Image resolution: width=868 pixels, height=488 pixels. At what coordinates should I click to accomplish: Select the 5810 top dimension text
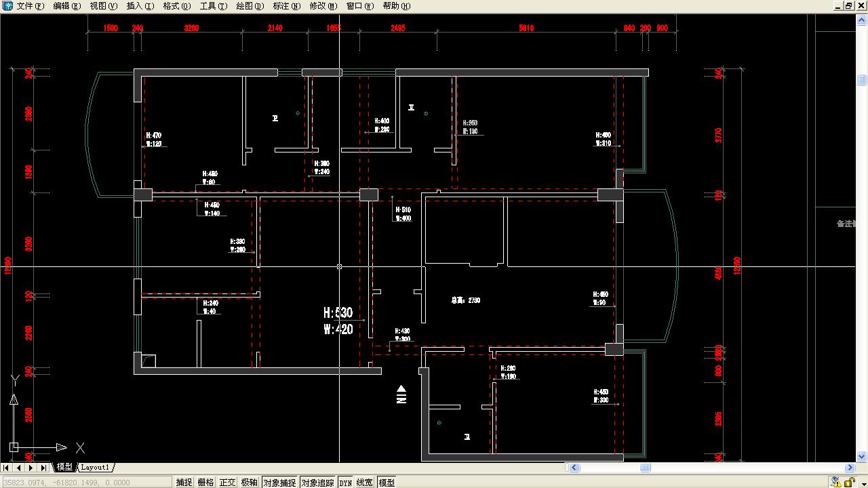(x=526, y=28)
